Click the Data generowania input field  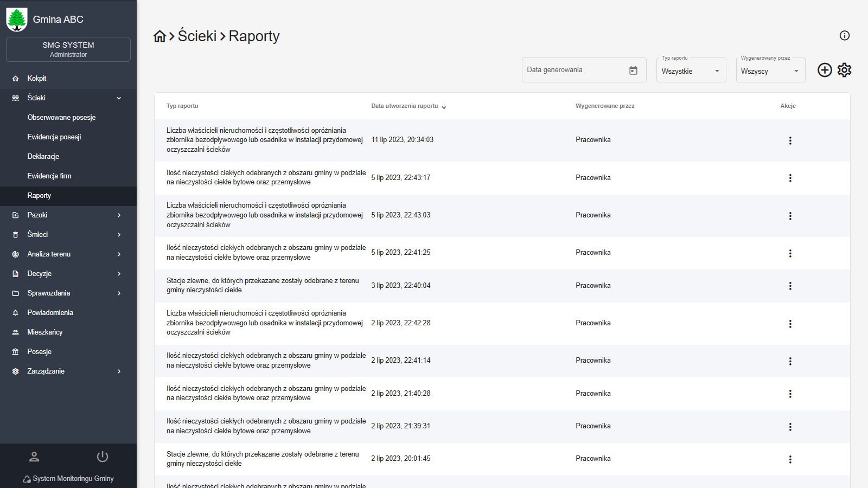[x=575, y=70]
